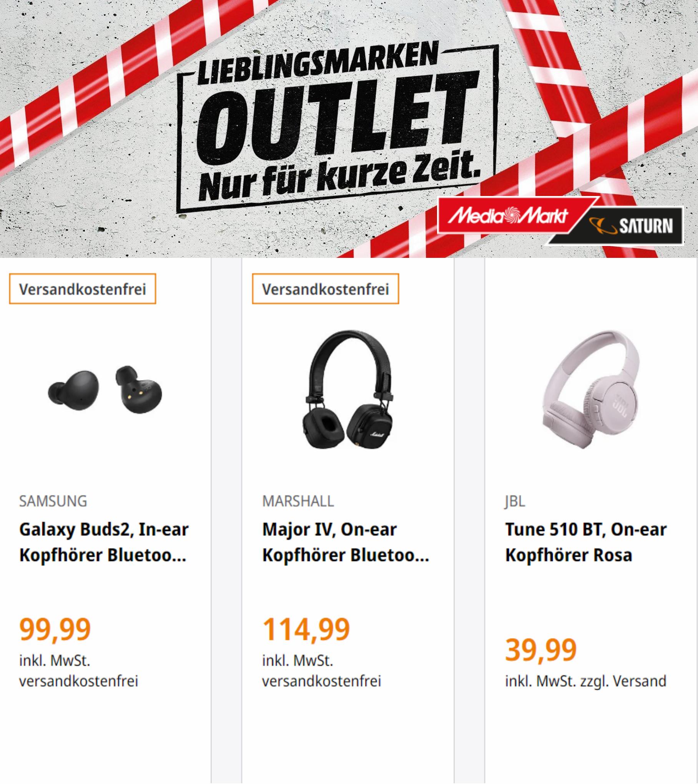
Task: Click 'inkl. MwSt. zzgl. Versand' shipping note
Action: click(585, 681)
